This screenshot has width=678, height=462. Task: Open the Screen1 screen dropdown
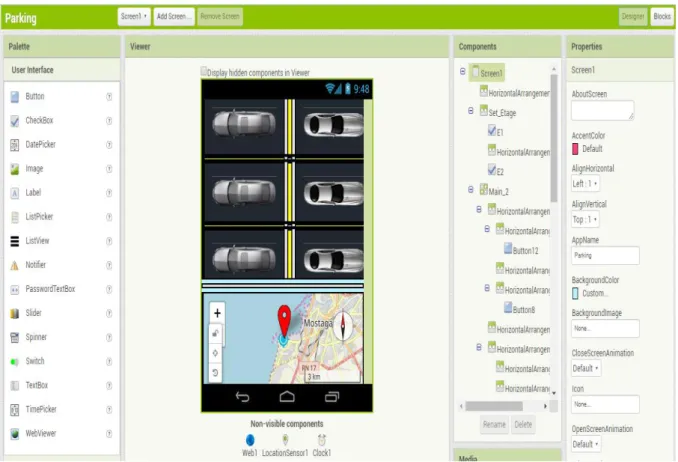coord(134,16)
